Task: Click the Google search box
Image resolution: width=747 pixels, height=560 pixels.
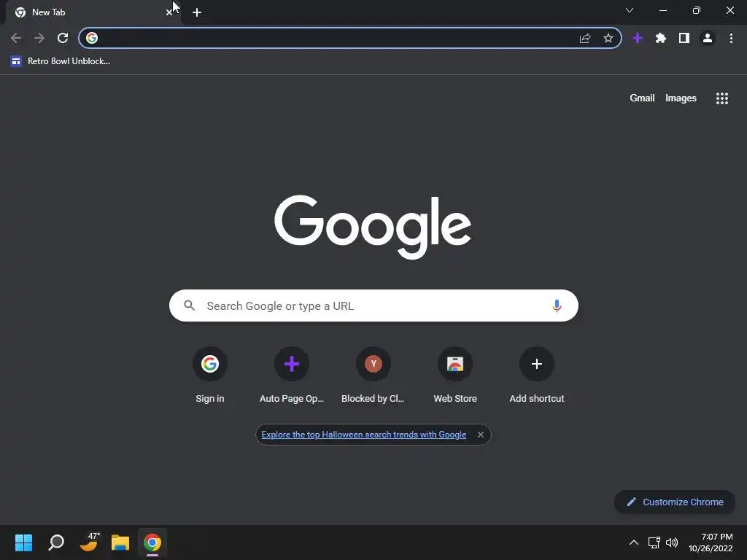Action: (x=373, y=306)
